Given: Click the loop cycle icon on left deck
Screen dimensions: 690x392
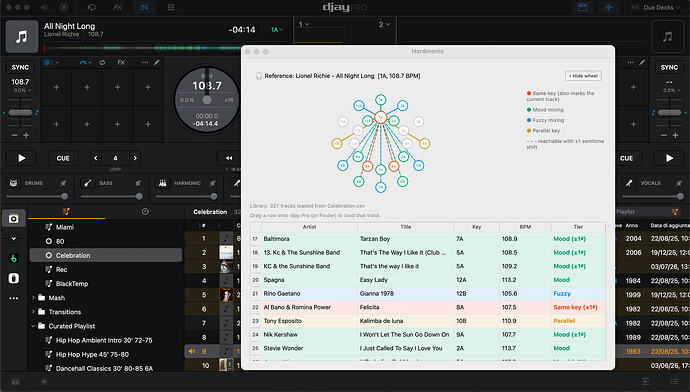Looking at the screenshot, I should point(102,62).
